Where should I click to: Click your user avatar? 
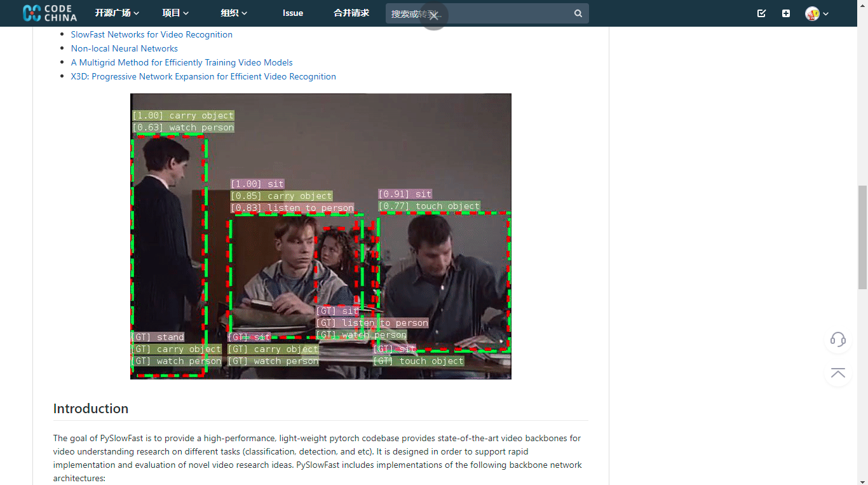[812, 13]
